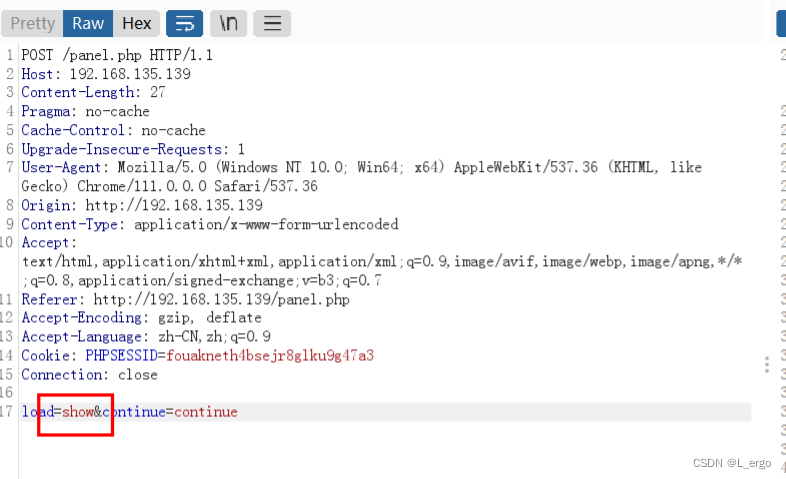Screen dimensions: 786x479
Task: Switch to the Pretty view tab
Action: click(x=33, y=24)
